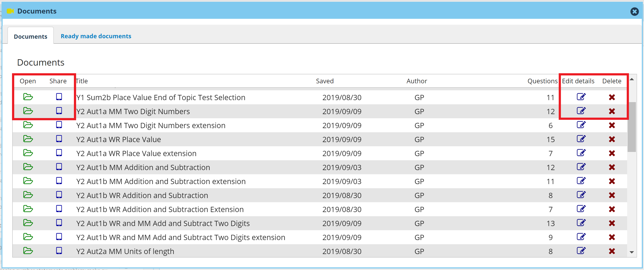Edit details of Y2 Aut1a WR Place Value extension

pos(581,153)
